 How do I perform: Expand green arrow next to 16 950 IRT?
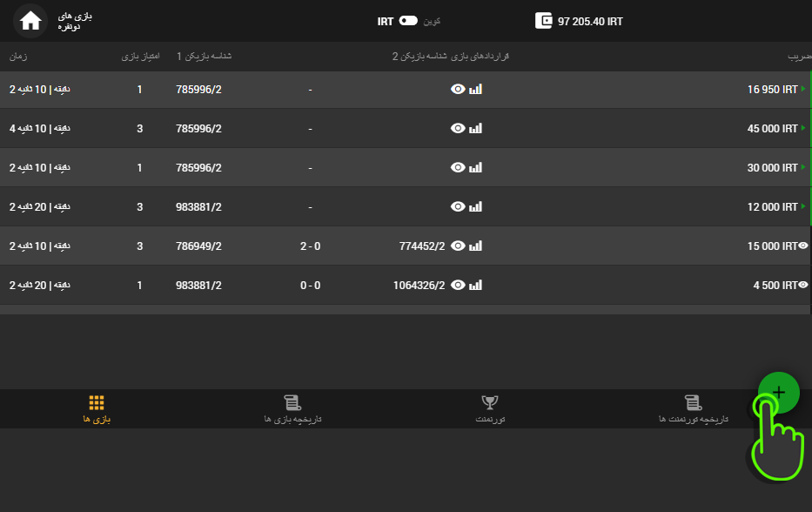pos(803,90)
